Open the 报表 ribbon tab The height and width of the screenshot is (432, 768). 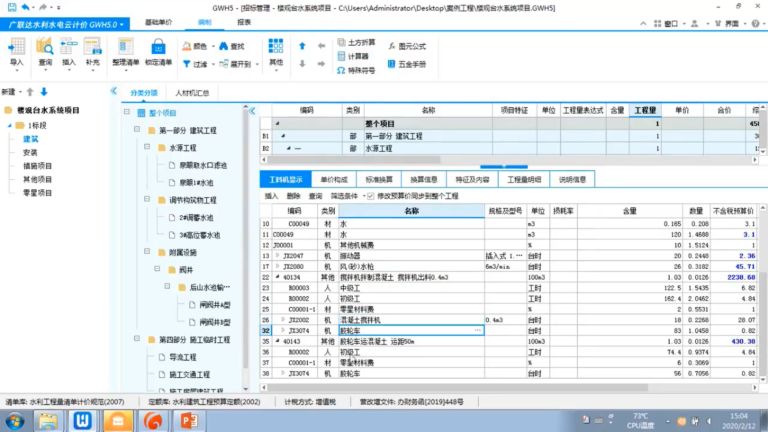click(244, 22)
